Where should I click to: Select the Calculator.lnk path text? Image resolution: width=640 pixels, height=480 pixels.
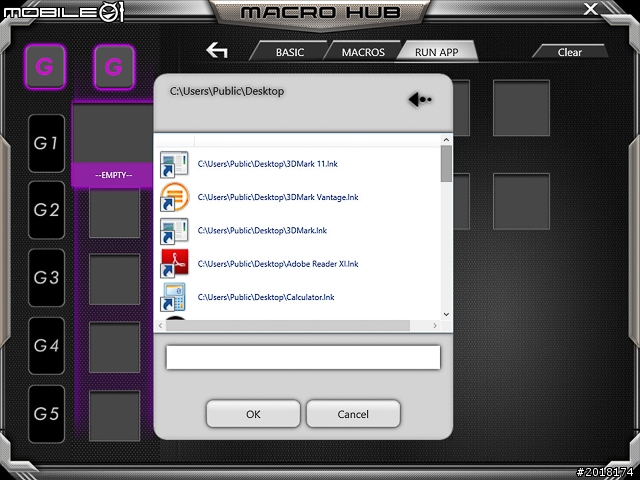point(266,297)
